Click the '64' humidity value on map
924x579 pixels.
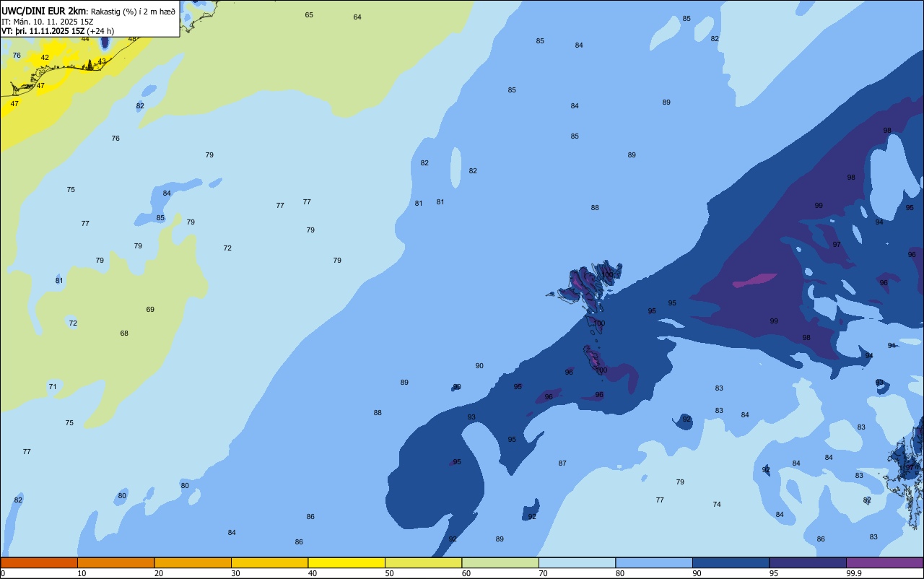point(357,17)
